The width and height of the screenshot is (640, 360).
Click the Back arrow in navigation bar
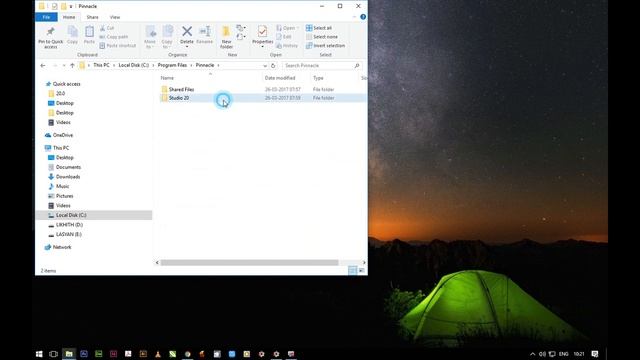(43, 65)
